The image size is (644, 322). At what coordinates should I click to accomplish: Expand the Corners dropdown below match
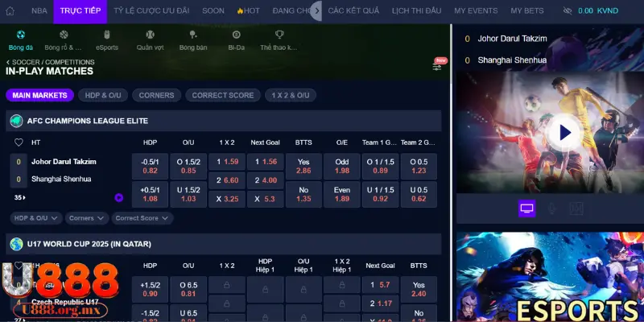86,218
